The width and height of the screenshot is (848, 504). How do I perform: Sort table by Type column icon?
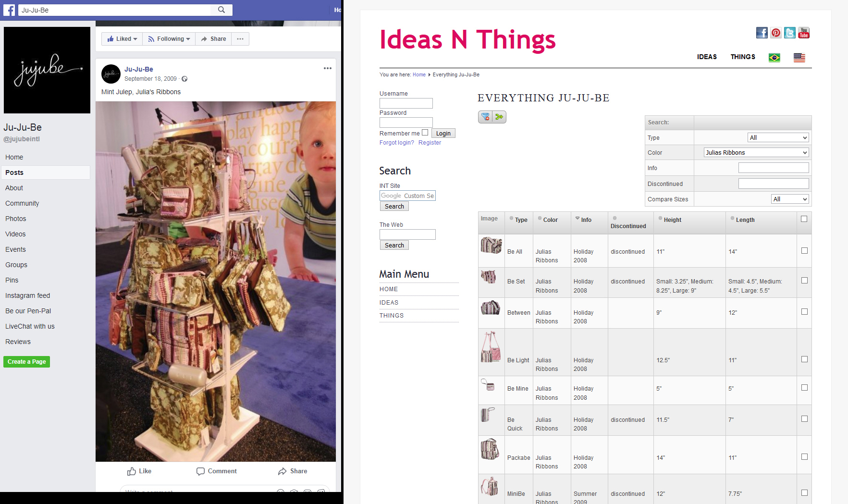pyautogui.click(x=512, y=218)
